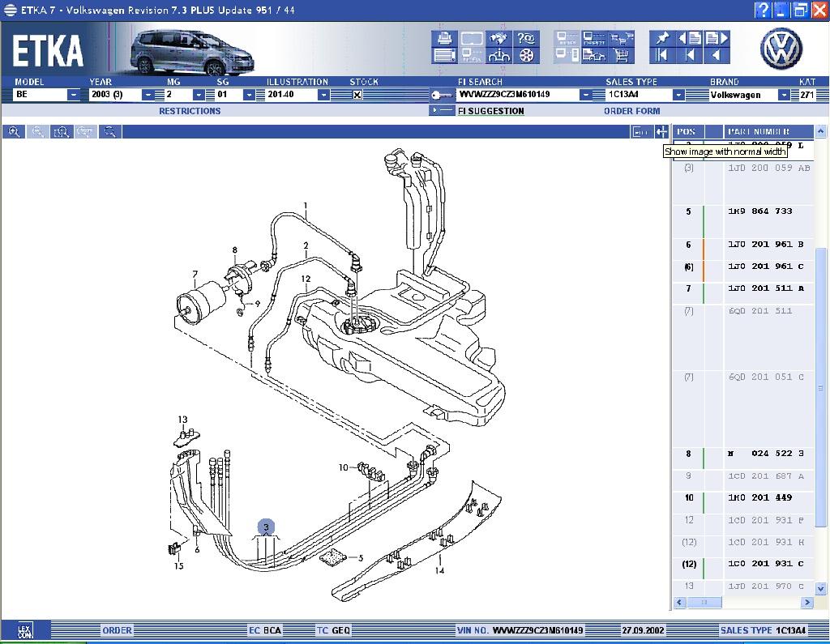The width and height of the screenshot is (830, 644).
Task: Click the truck and car icon
Action: [x=594, y=56]
